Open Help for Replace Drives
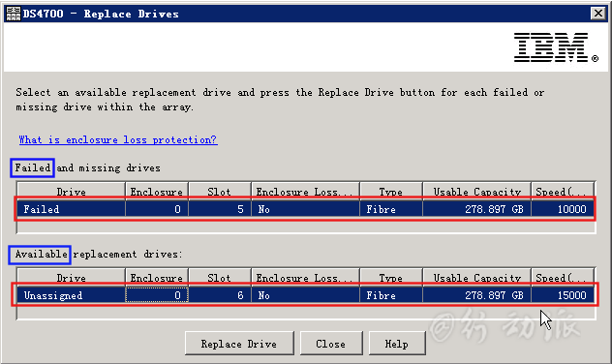 (397, 344)
